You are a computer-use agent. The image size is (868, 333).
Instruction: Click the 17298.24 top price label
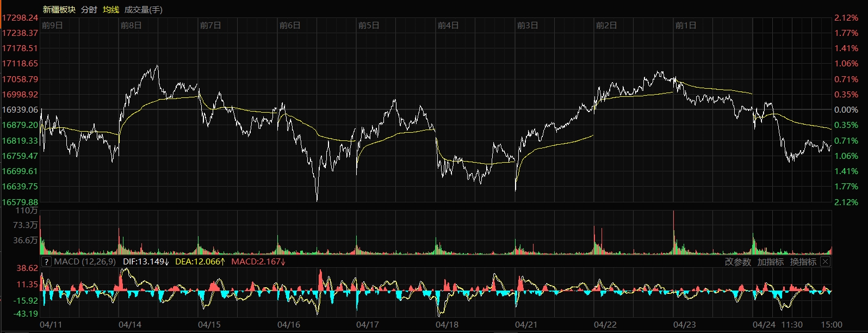(20, 18)
